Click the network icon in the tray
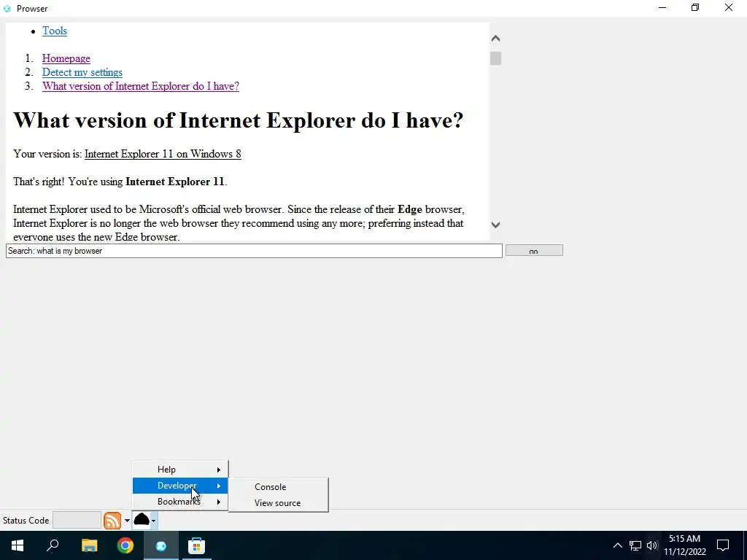Screen dimensions: 747x560 (635, 545)
